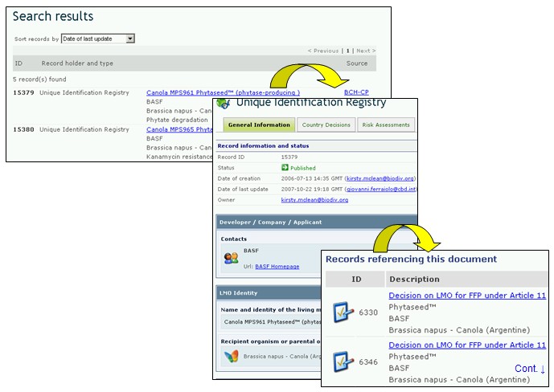Click record ID 15379 in results
This screenshot has height=392, width=554.
[23, 93]
